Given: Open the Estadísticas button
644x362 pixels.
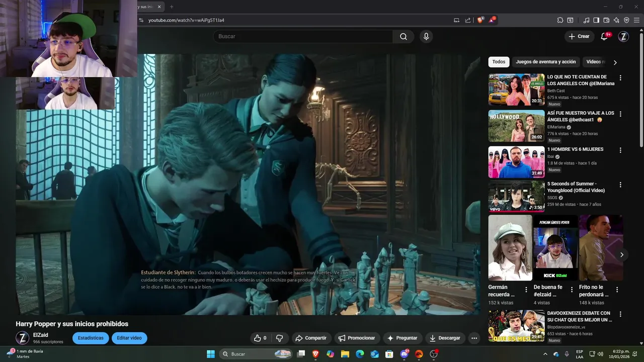Looking at the screenshot, I should pyautogui.click(x=91, y=338).
